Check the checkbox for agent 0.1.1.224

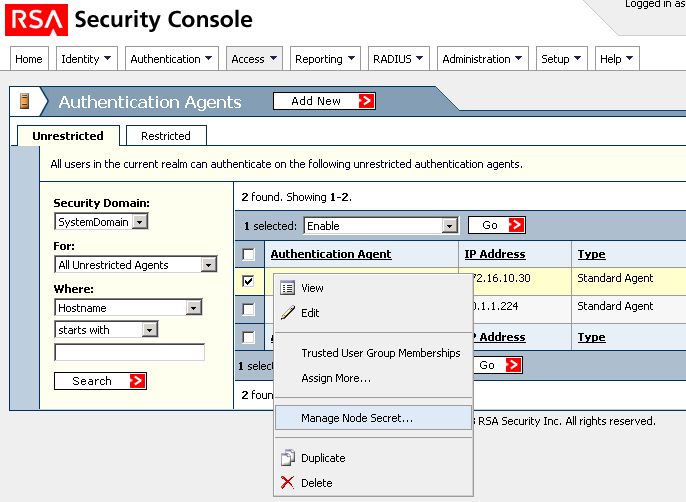(x=248, y=309)
